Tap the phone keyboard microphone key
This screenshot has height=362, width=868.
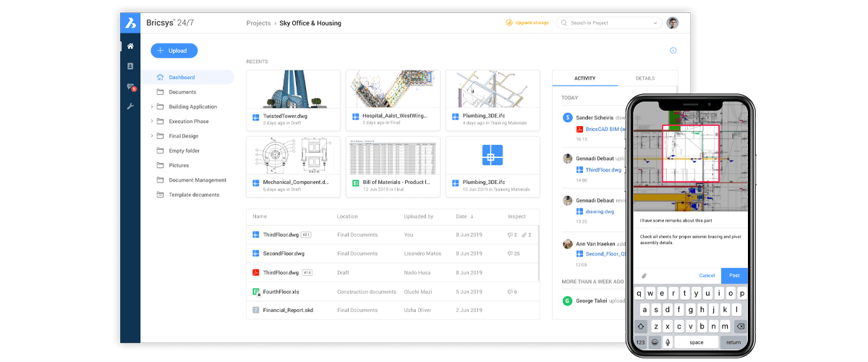[x=668, y=342]
